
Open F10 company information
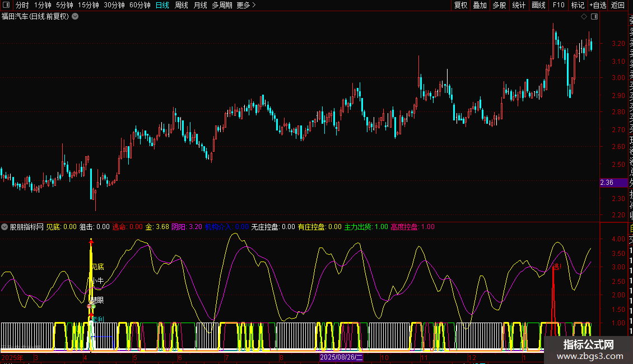pyautogui.click(x=558, y=6)
